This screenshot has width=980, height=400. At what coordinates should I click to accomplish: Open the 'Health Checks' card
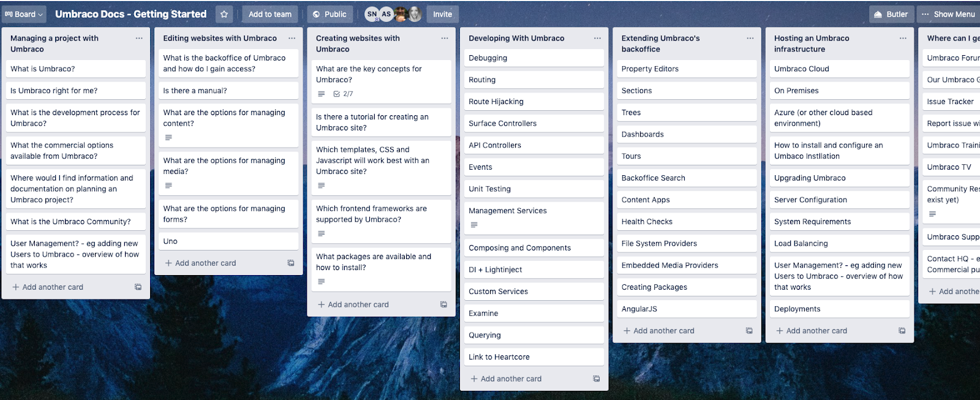point(687,222)
